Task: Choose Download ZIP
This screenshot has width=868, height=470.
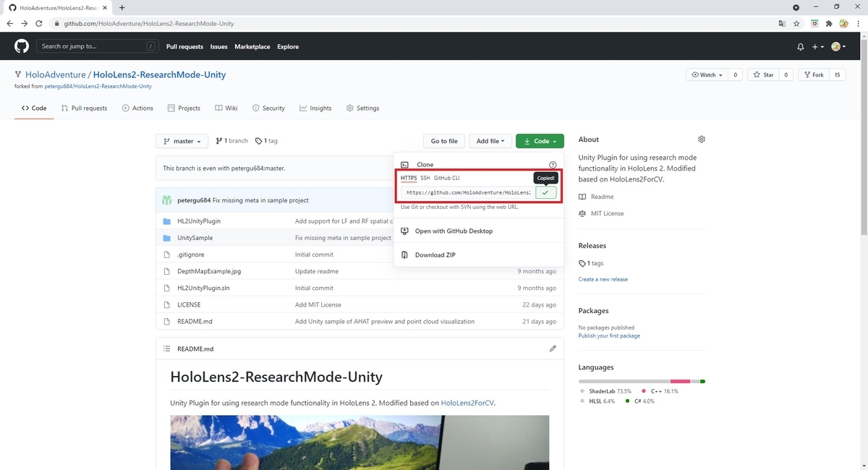Action: point(435,255)
